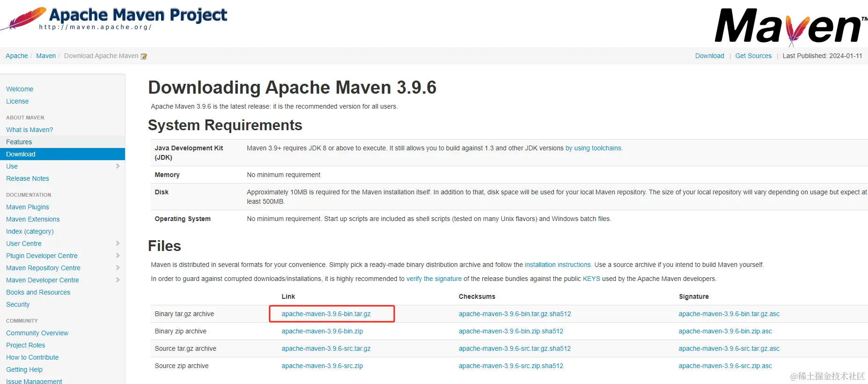Click the 'verify the signature' link

click(x=434, y=279)
